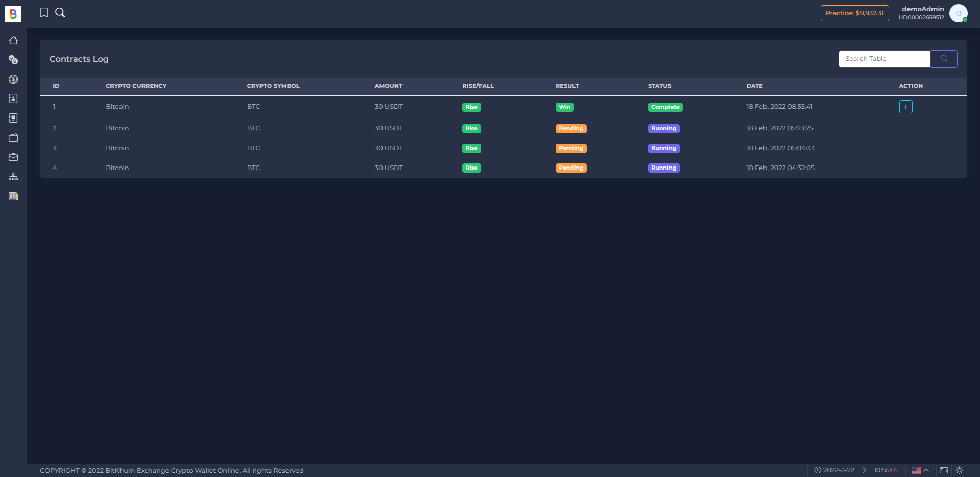980x477 pixels.
Task: Expand the US flag language selector
Action: click(x=920, y=470)
